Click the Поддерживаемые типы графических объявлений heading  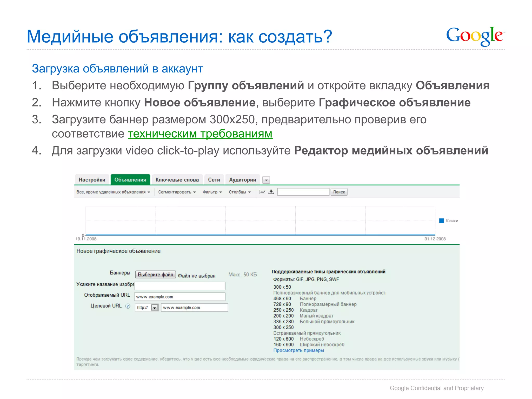coord(328,272)
